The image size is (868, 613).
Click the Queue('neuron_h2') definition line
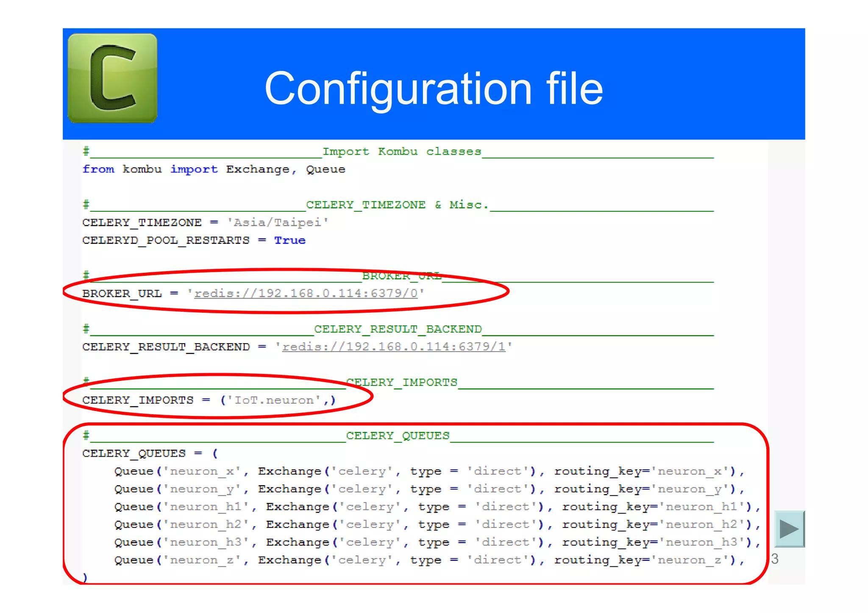437,525
